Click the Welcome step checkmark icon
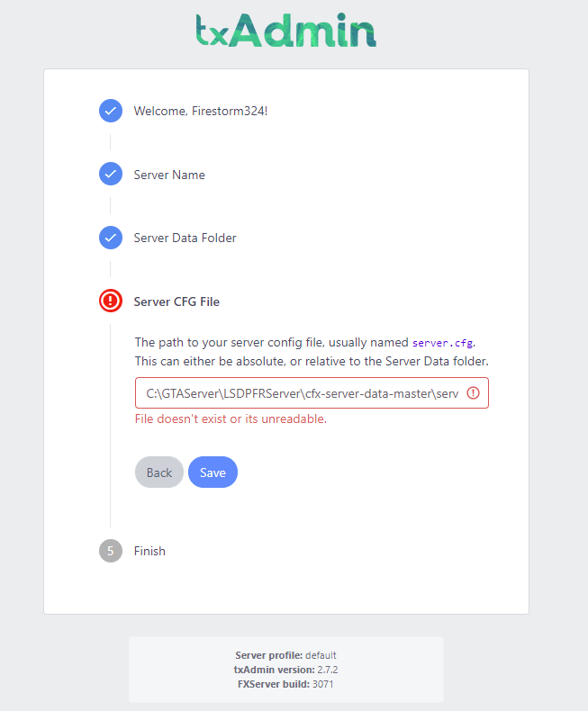The image size is (588, 711). click(111, 111)
